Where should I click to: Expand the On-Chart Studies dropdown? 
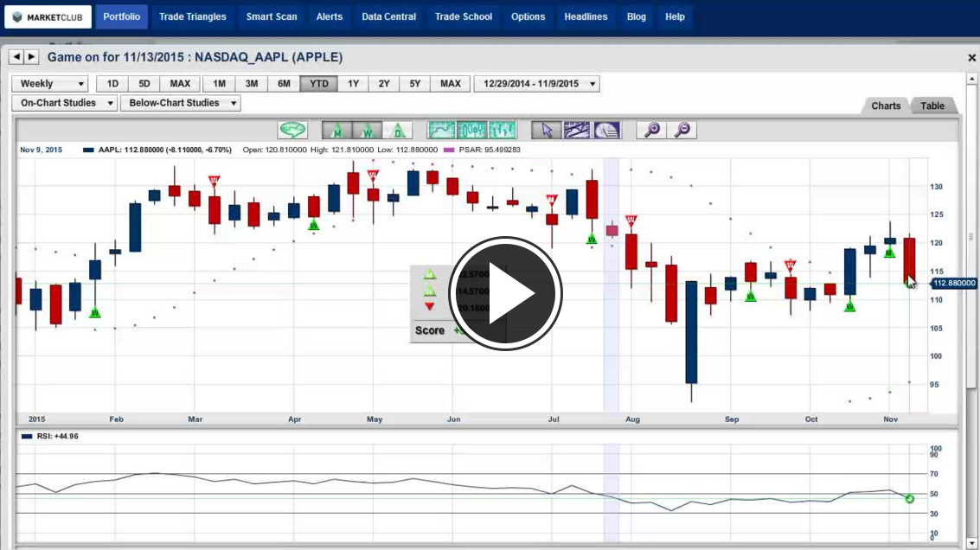[66, 103]
